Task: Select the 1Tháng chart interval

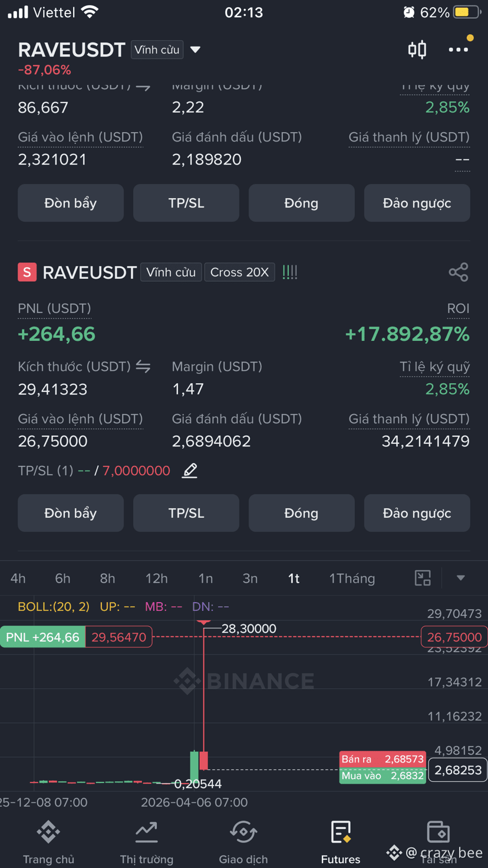Action: [352, 578]
